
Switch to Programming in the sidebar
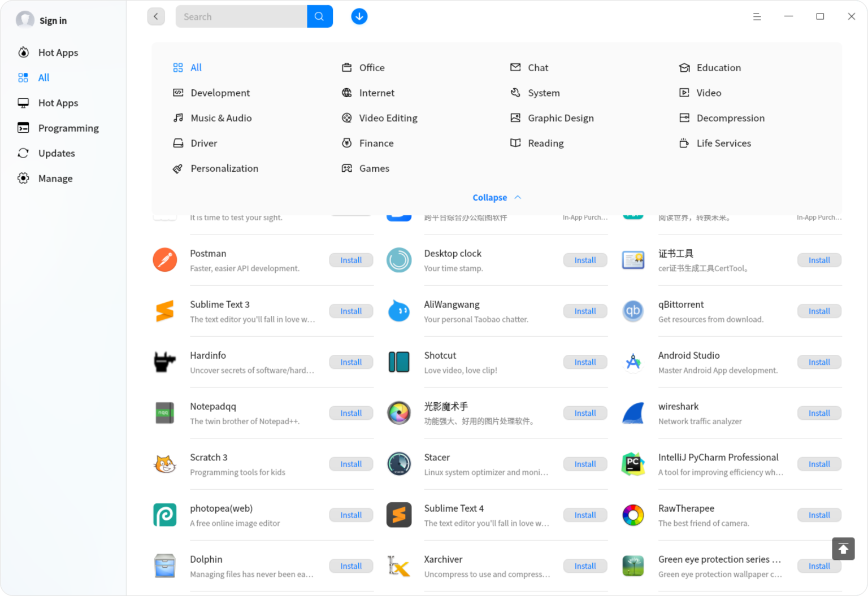tap(68, 128)
